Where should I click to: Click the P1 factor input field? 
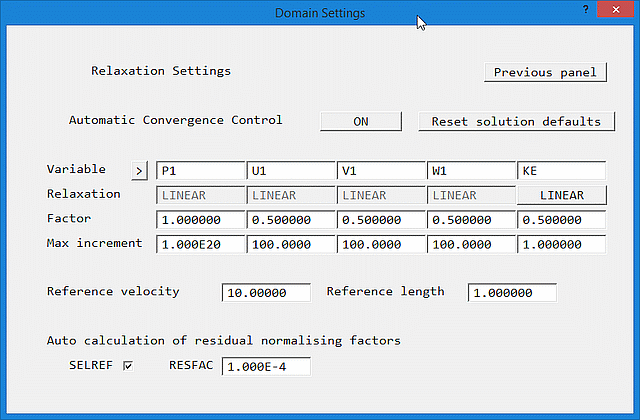point(200,219)
